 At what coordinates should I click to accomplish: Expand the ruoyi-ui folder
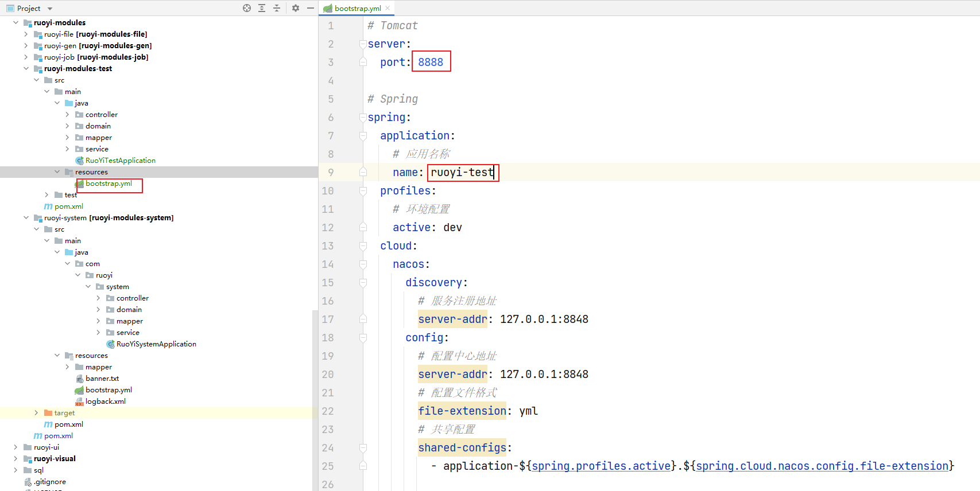coord(16,447)
